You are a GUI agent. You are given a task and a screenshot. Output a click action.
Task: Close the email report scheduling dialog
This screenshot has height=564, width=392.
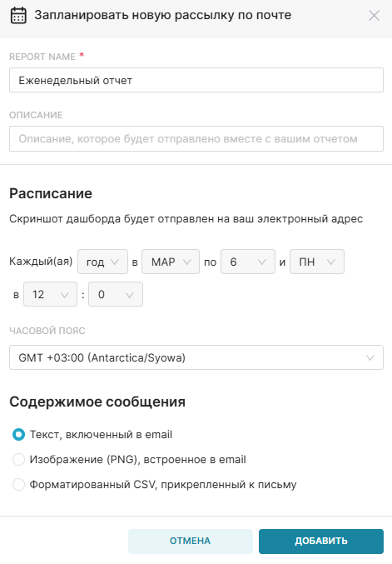point(374,16)
